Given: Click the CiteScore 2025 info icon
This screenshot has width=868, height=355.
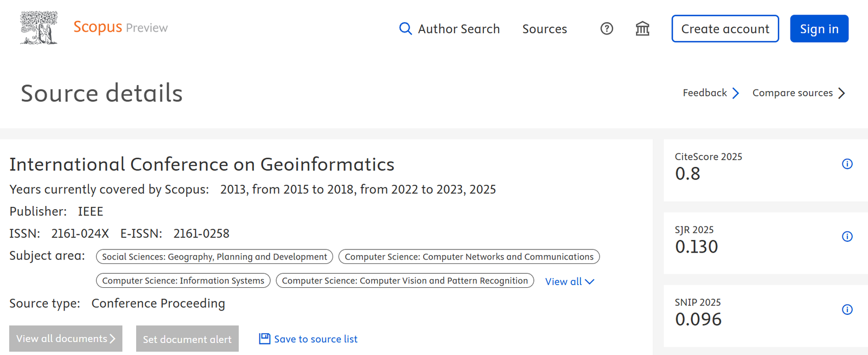Looking at the screenshot, I should pyautogui.click(x=847, y=164).
